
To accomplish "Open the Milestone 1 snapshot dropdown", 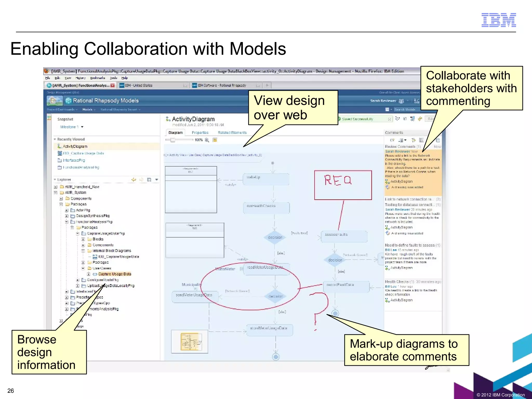I will click(82, 127).
